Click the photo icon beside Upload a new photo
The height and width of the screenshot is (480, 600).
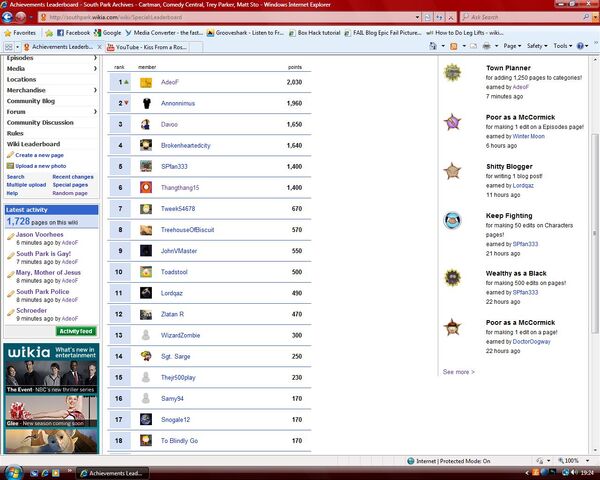(10, 166)
